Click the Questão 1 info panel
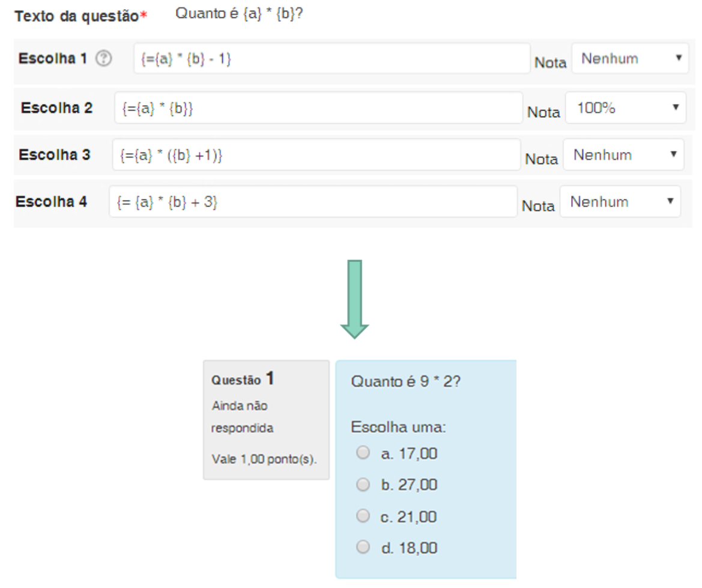Image resolution: width=702 pixels, height=588 pixels. coord(266,419)
